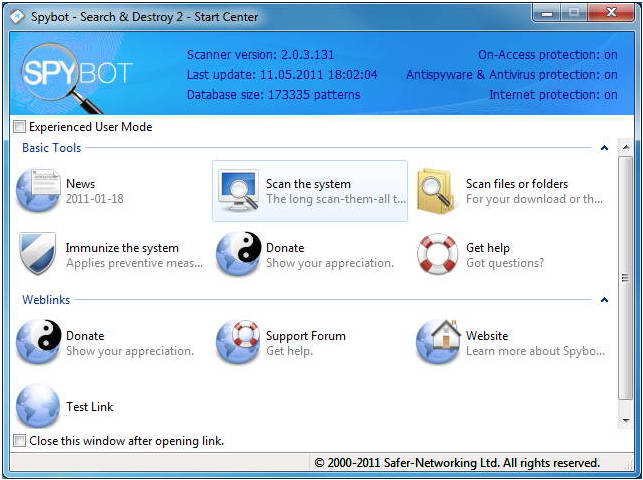Click the Support Forum globe icon
Viewport: 643px width, 480px height.
click(x=239, y=341)
